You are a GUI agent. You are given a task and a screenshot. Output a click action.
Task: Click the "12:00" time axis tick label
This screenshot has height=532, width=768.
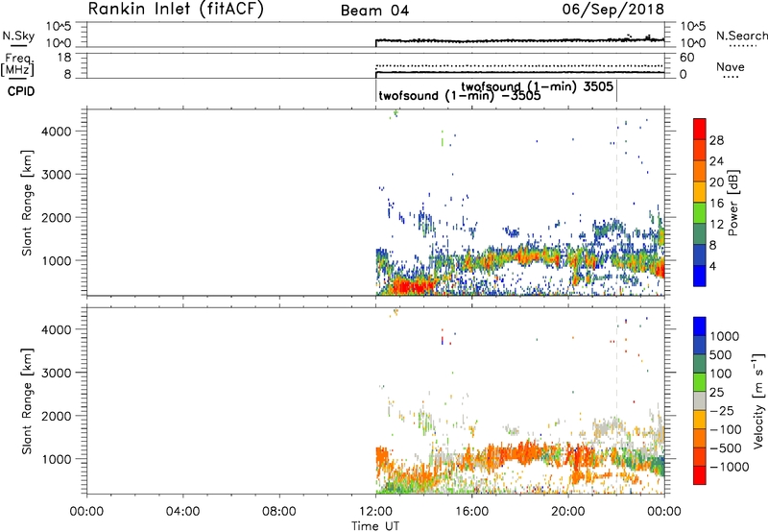click(375, 512)
